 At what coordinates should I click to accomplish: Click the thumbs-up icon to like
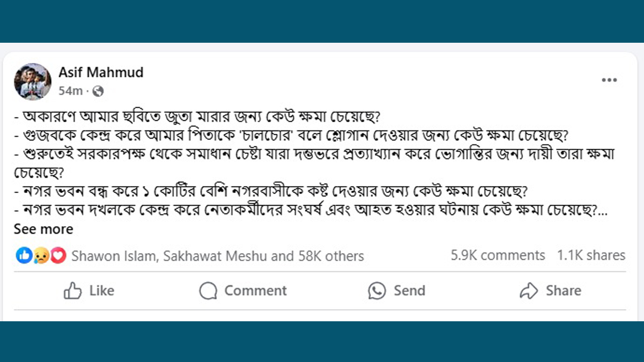pos(73,291)
